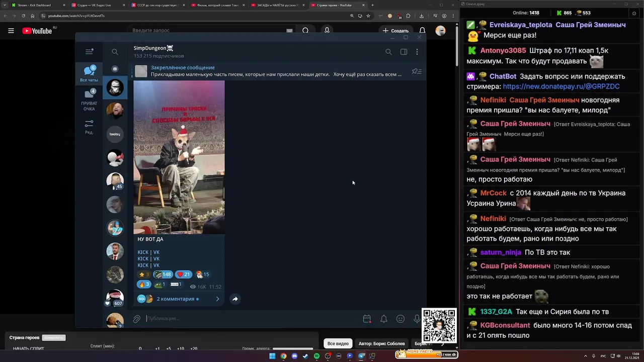Open scheduled messages calendar icon
Screen dimensions: 644x362
(x=367, y=319)
